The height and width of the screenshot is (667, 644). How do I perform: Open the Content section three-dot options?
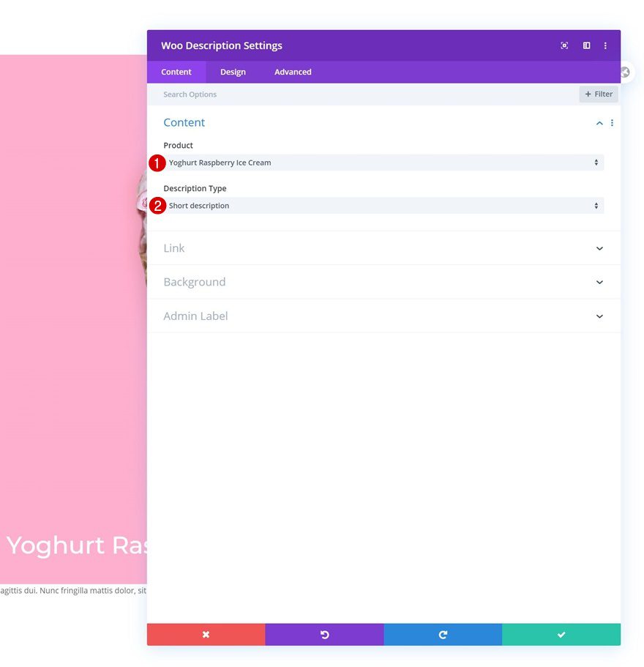(612, 123)
